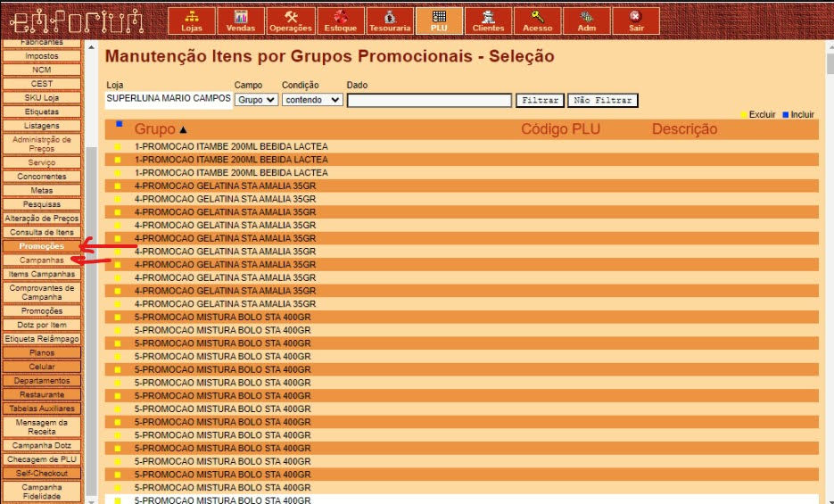Screen dimensions: 834x504
Task: Open the PLU module icon
Action: pos(440,21)
